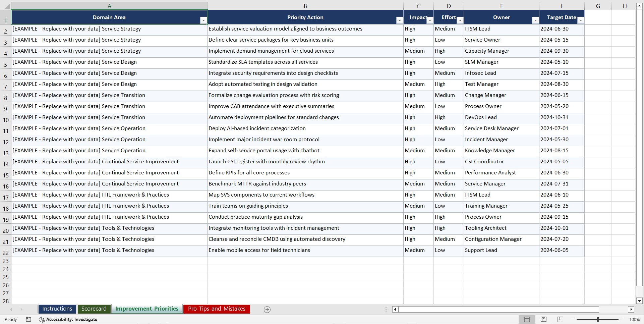Click the macro recording icon near Ready
This screenshot has width=644, height=324.
28,319
